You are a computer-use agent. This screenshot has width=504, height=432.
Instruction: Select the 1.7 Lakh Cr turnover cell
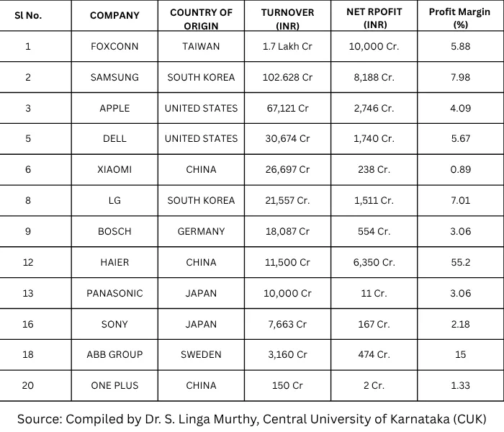(287, 46)
